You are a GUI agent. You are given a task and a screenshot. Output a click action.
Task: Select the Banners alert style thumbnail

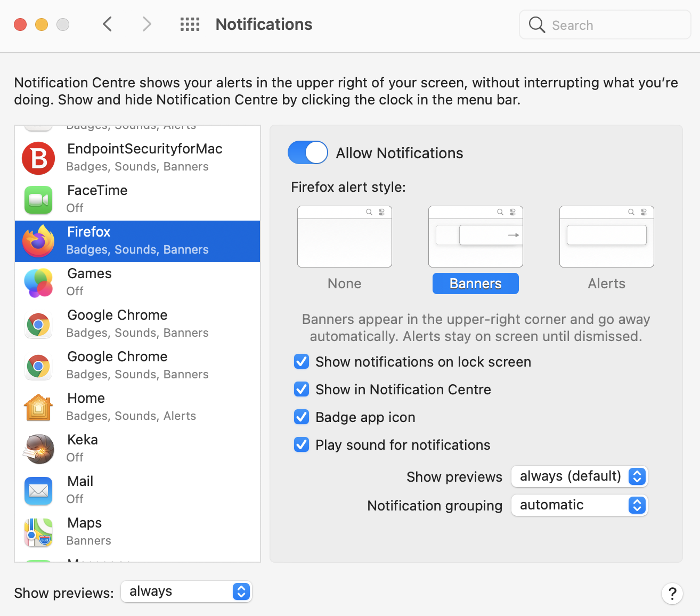click(x=476, y=237)
